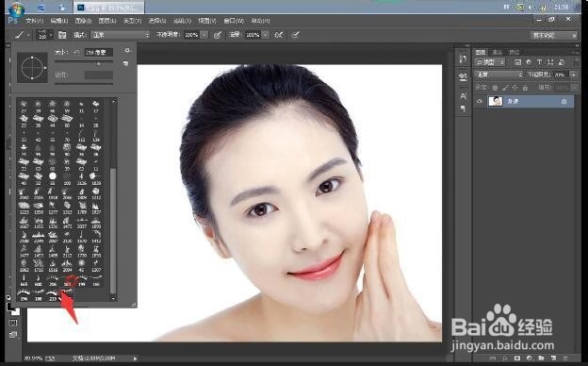Click the lock icon on background layer
588x366 pixels.
(x=563, y=102)
